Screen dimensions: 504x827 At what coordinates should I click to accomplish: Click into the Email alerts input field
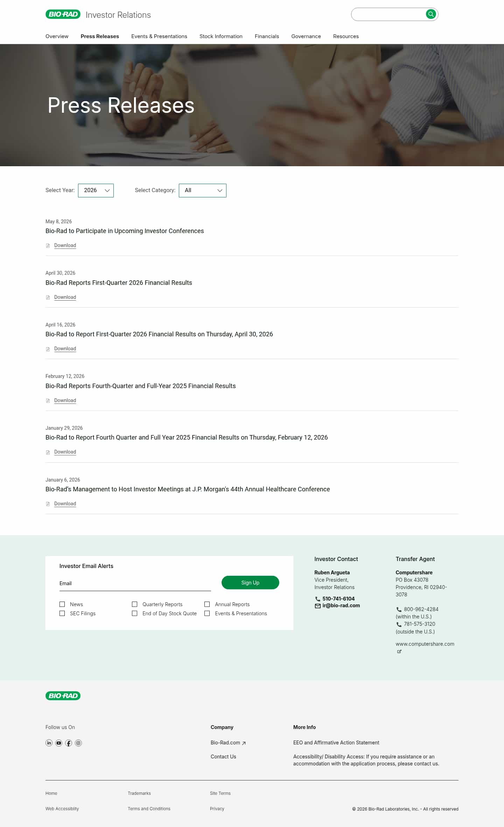click(x=135, y=583)
